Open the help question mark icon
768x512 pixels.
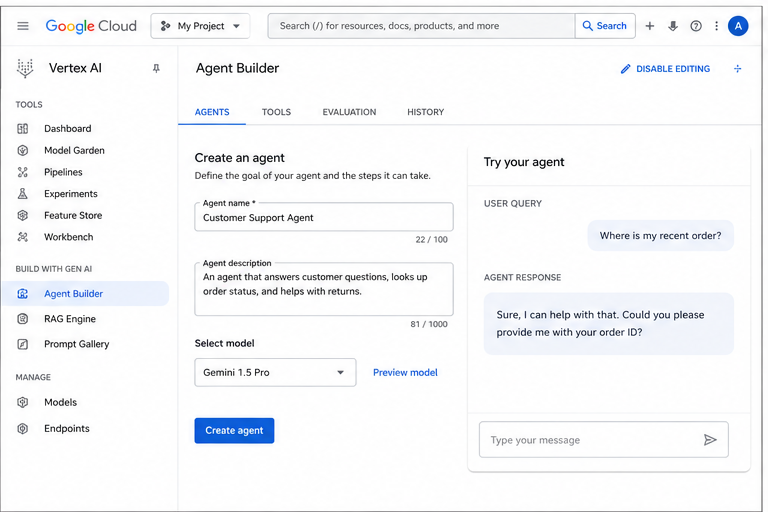pyautogui.click(x=696, y=26)
